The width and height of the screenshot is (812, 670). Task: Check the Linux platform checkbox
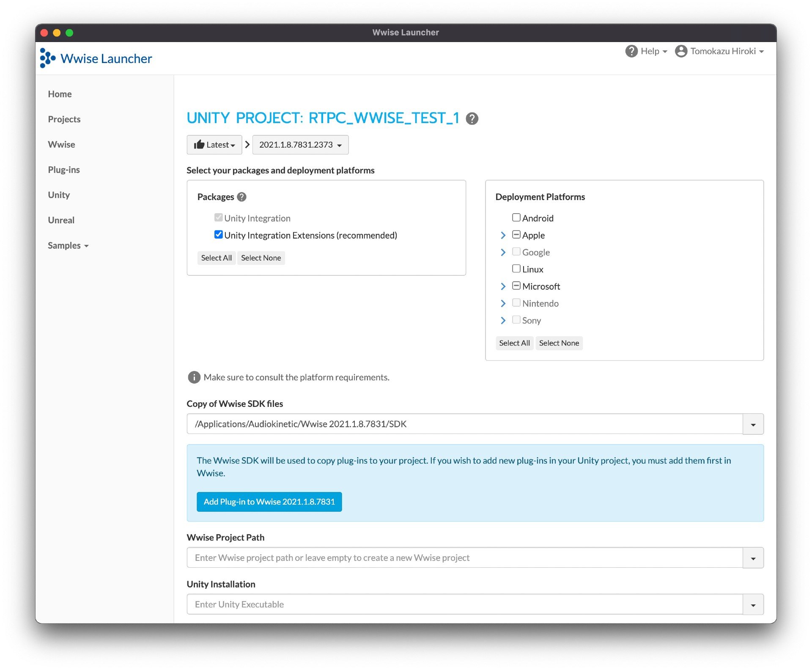[516, 268]
